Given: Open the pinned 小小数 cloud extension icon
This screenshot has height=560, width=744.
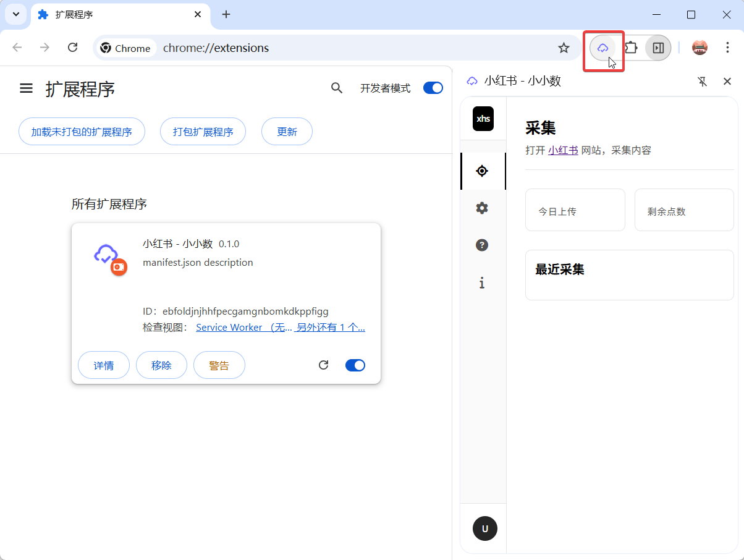Looking at the screenshot, I should tap(604, 47).
